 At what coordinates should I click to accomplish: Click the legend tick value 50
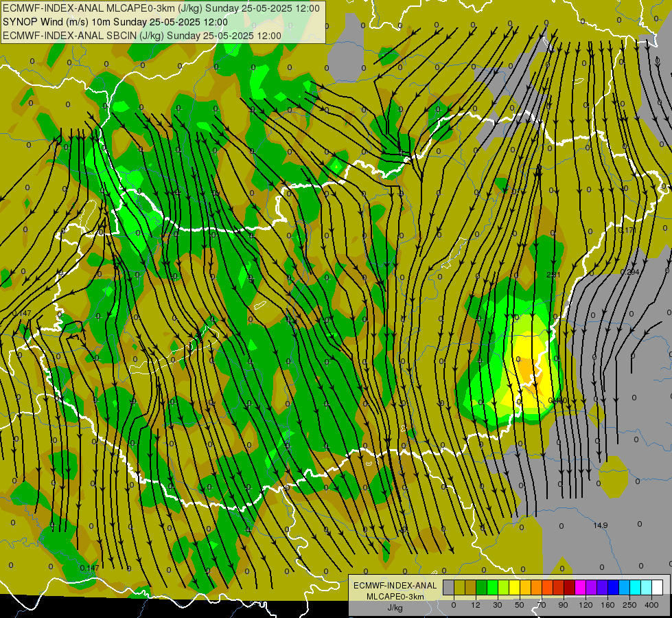[520, 605]
